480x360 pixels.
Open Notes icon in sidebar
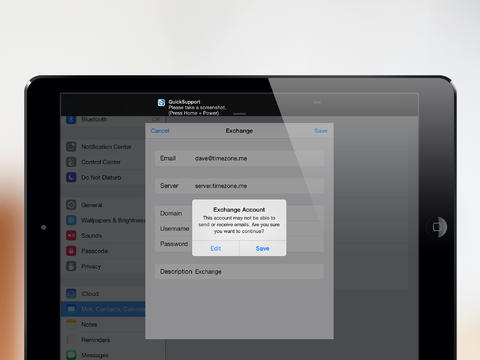(x=71, y=324)
